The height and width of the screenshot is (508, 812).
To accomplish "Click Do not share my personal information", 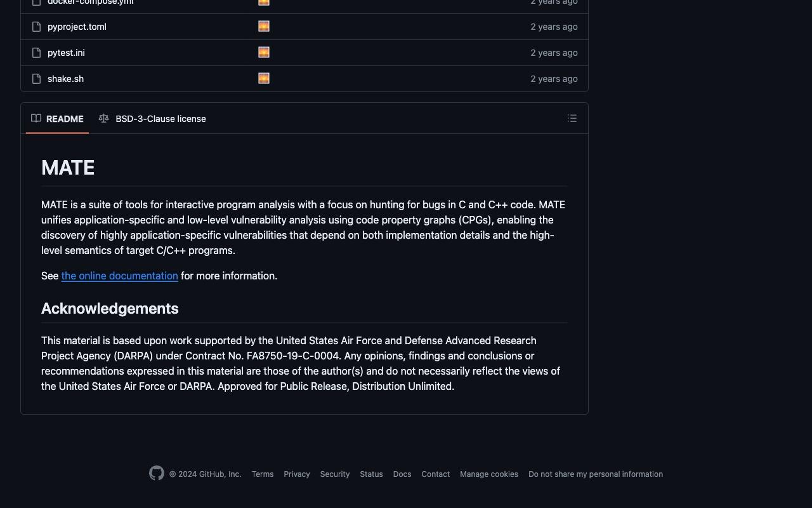I will click(x=596, y=474).
